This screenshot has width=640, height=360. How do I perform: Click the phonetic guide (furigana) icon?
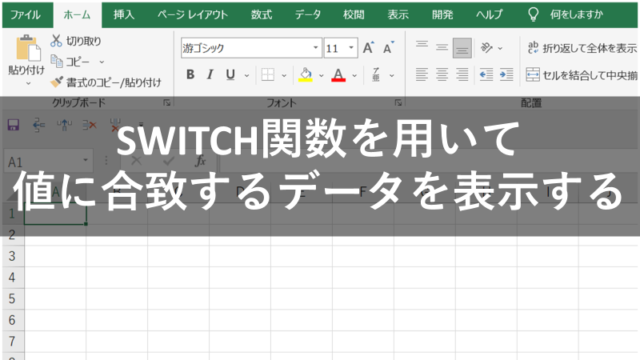(376, 75)
